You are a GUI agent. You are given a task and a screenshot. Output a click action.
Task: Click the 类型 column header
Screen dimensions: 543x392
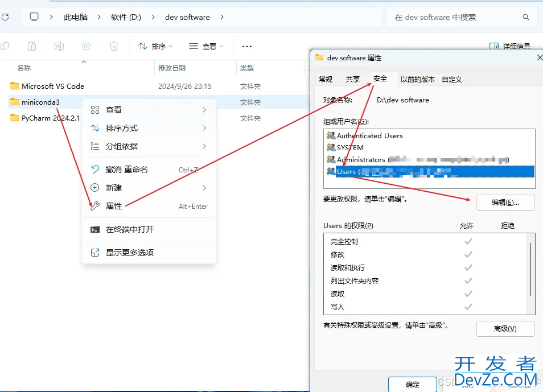click(247, 68)
